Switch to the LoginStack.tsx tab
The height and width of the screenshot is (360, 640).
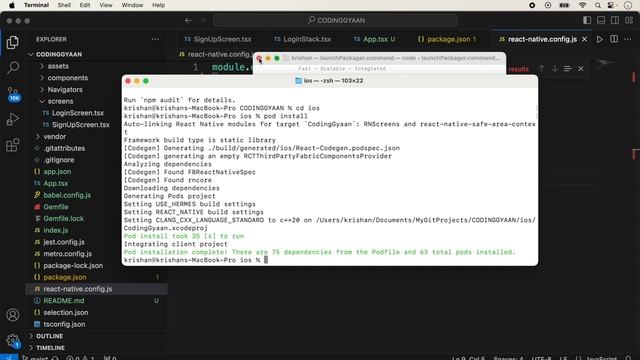coord(302,39)
